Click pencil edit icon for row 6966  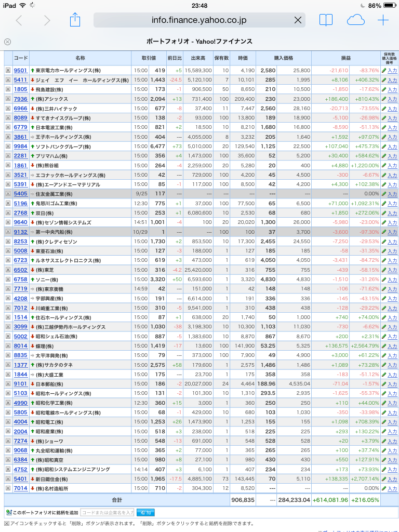(x=384, y=109)
